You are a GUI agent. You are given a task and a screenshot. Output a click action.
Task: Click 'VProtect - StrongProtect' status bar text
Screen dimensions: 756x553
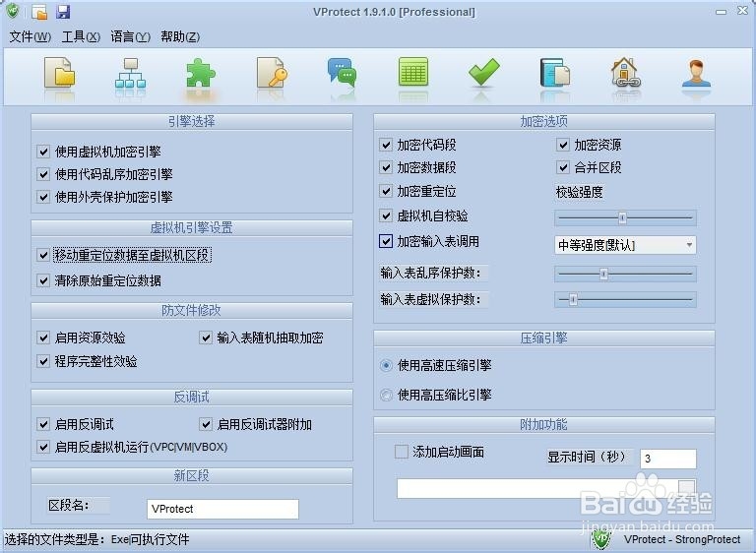point(682,539)
